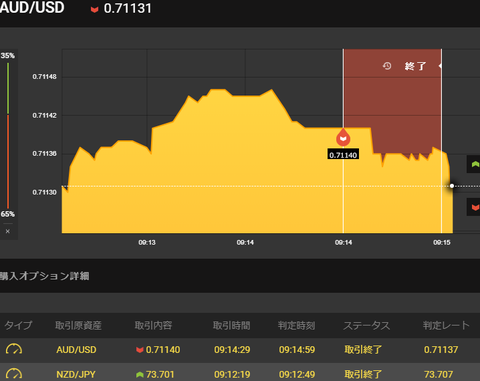The height and width of the screenshot is (381, 480).
Task: Click the 0.71140 entry price label
Action: 343,155
